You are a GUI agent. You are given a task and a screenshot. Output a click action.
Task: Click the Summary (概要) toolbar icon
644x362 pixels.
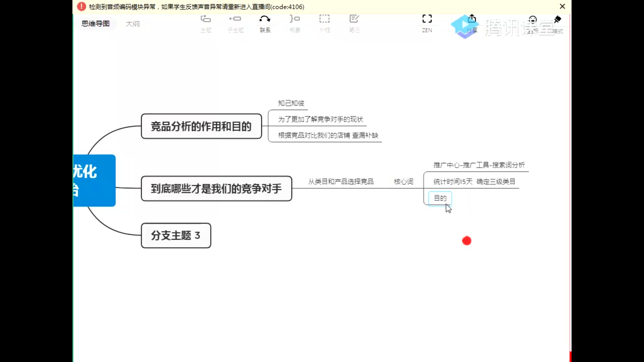tap(295, 19)
